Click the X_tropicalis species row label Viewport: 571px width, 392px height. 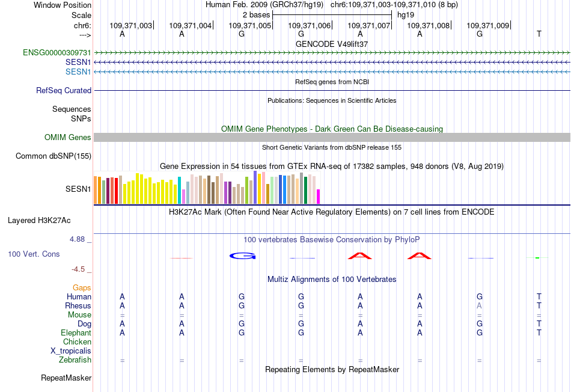[x=71, y=351]
